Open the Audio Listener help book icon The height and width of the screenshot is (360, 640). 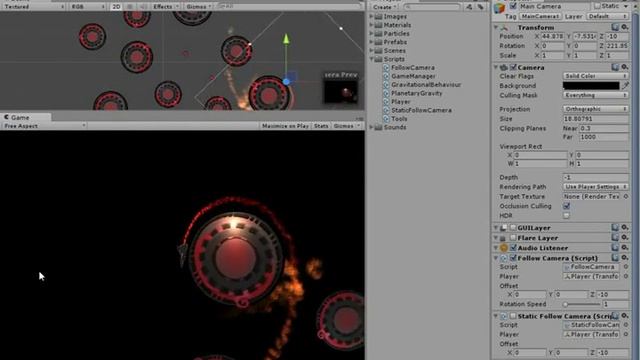615,248
